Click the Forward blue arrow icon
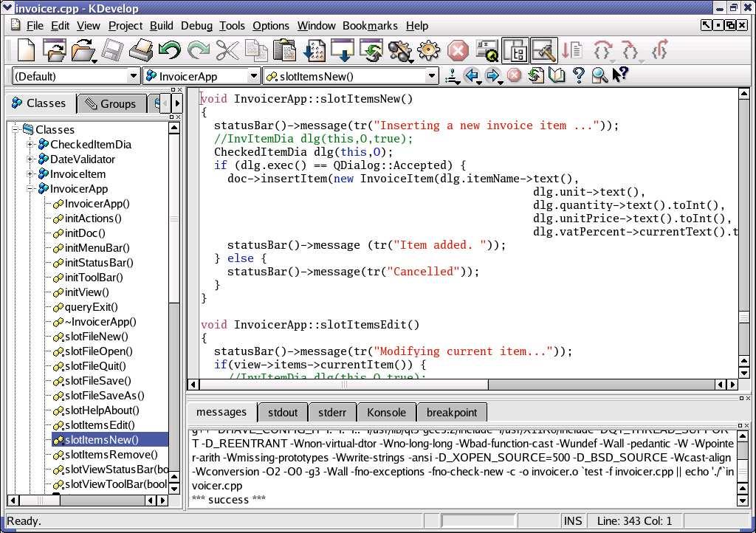The image size is (756, 533). pyautogui.click(x=492, y=75)
